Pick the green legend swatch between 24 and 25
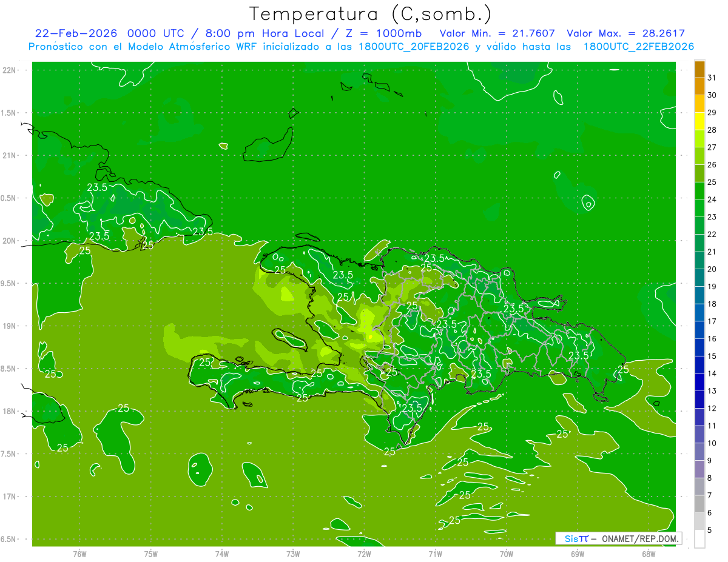Image resolution: width=728 pixels, height=562 pixels. 699,191
